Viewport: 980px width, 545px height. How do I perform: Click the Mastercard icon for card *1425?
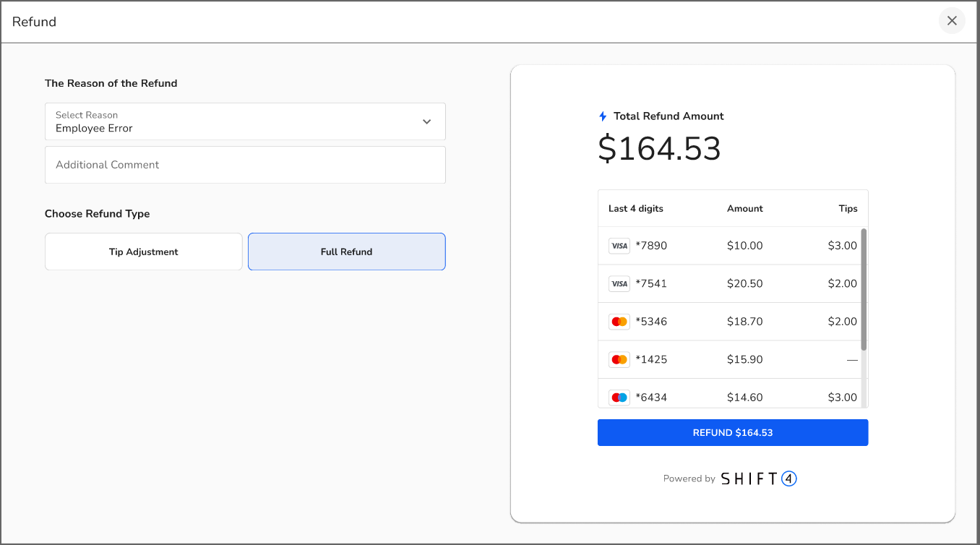click(619, 359)
